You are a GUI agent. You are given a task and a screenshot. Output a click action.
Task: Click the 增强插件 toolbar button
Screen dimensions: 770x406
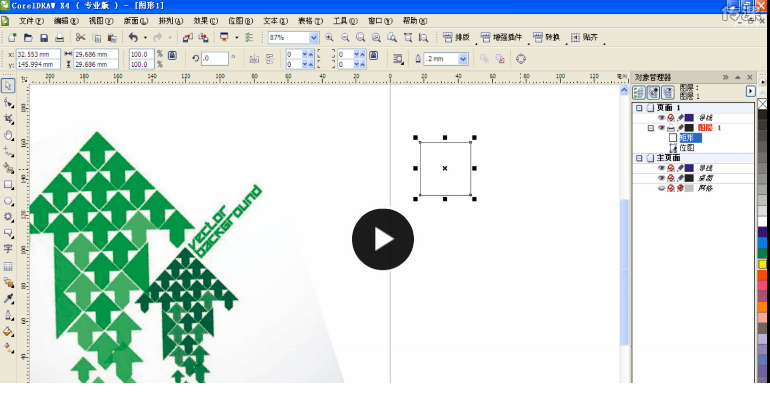point(501,37)
